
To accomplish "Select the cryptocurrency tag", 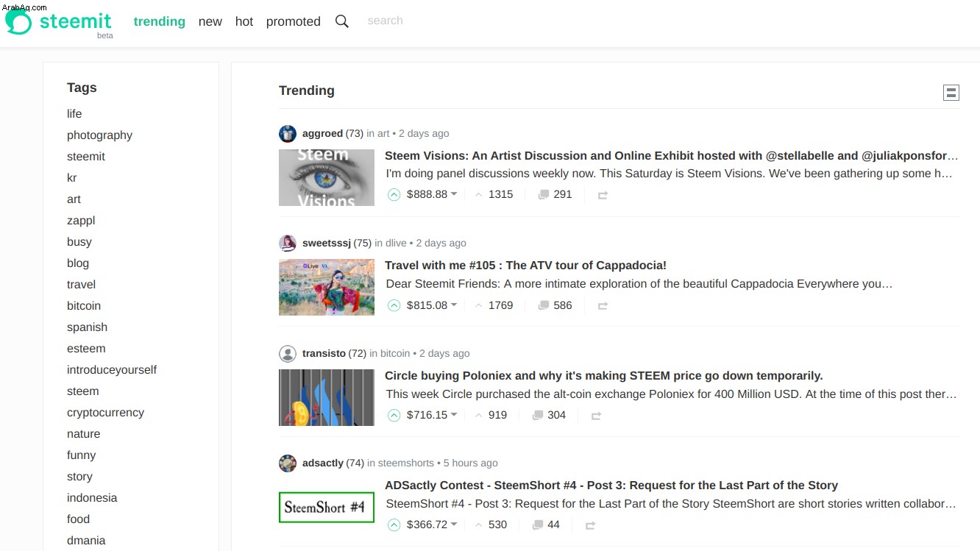I will 105,413.
